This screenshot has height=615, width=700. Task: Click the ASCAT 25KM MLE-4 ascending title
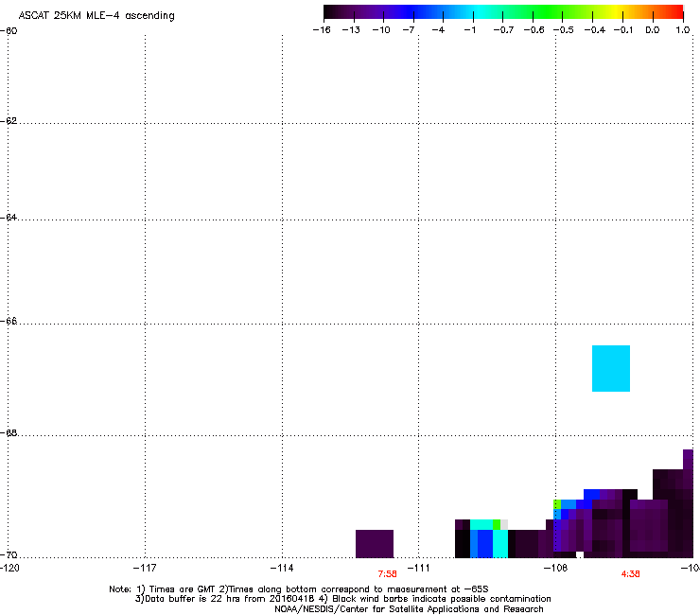[x=96, y=16]
